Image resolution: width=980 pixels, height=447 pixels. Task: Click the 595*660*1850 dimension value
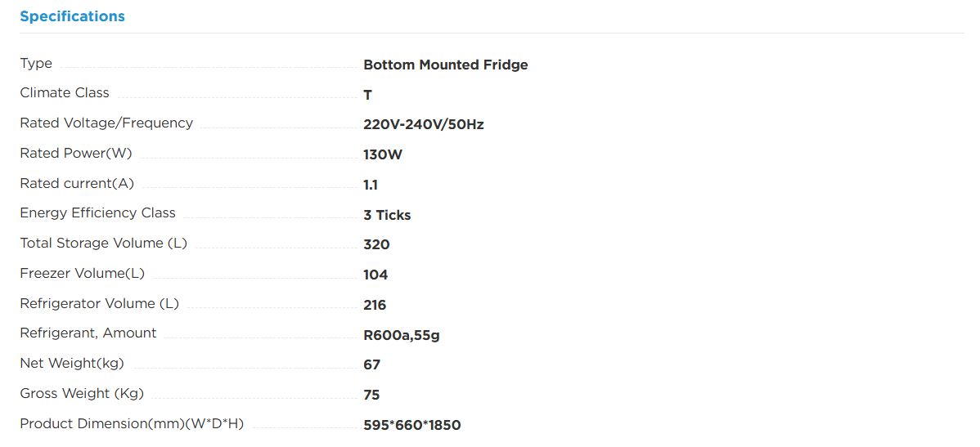click(x=412, y=425)
